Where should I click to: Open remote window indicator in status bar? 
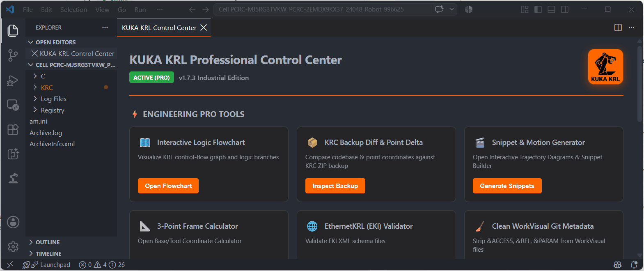click(x=10, y=265)
